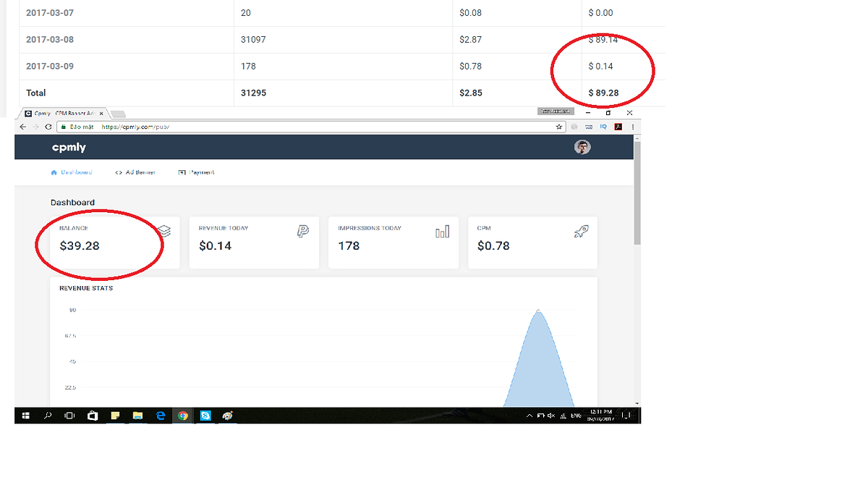
Task: Click the $2.85 total CPM cell
Action: pos(471,93)
